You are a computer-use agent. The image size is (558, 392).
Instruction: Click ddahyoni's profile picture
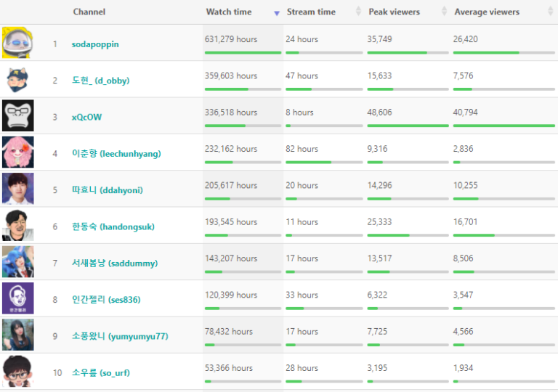coord(17,189)
